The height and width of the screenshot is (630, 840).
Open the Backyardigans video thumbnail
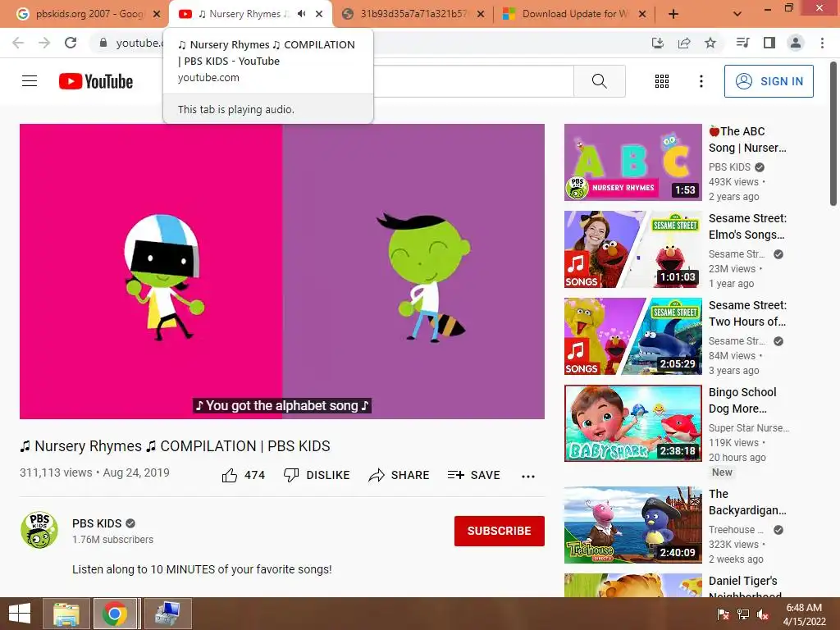[633, 525]
